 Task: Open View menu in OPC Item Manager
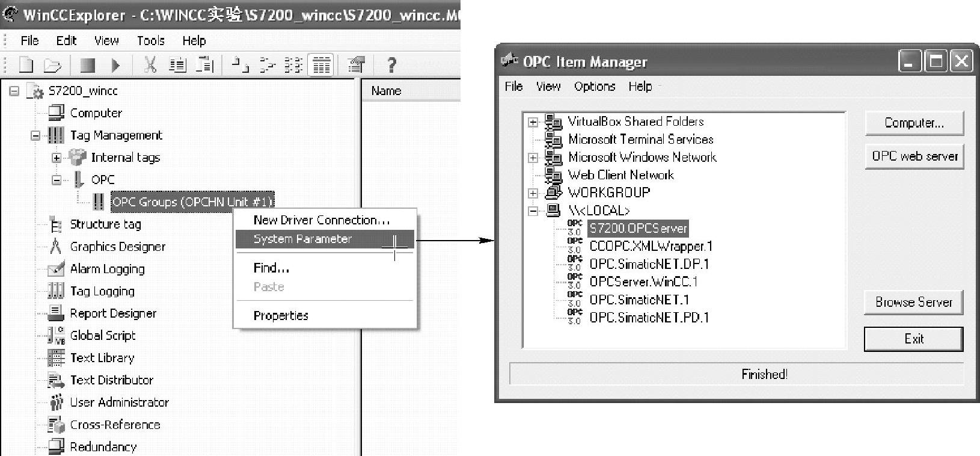(548, 86)
